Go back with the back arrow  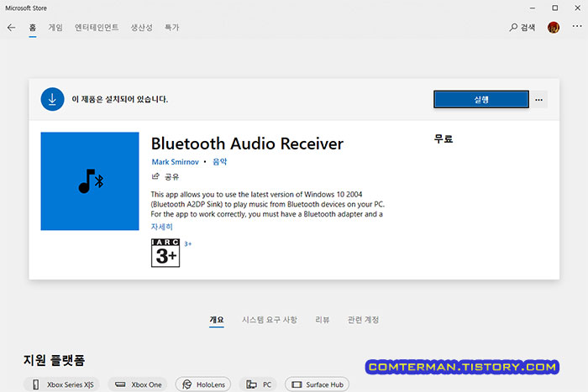[11, 28]
